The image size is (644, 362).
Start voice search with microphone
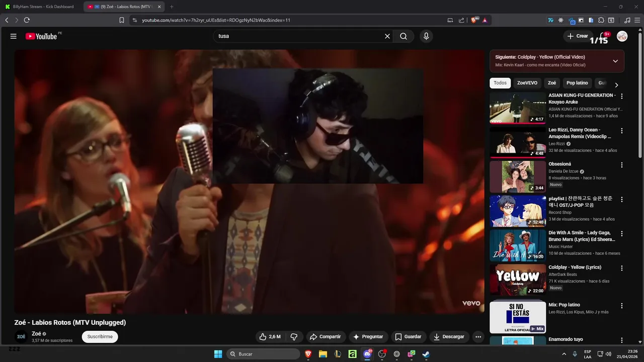pos(426,36)
